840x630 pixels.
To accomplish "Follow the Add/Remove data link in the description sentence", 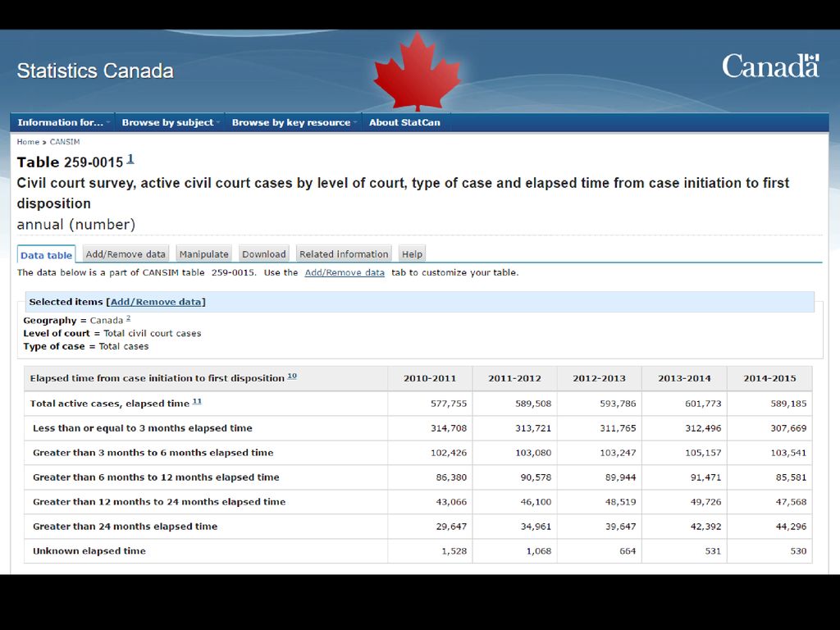I will click(345, 272).
